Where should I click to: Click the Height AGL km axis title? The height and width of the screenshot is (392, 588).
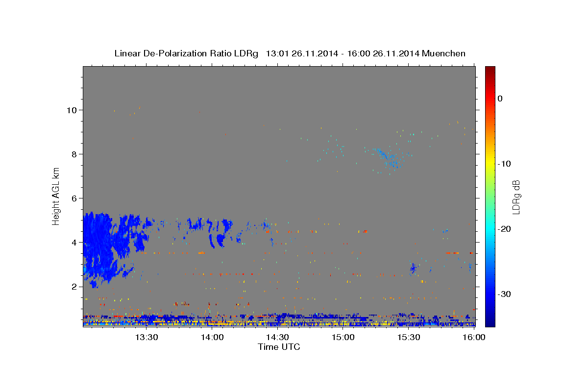pos(56,196)
